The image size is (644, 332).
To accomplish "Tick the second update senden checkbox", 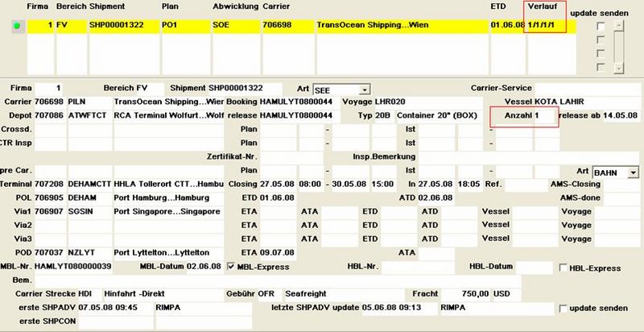I will [601, 39].
